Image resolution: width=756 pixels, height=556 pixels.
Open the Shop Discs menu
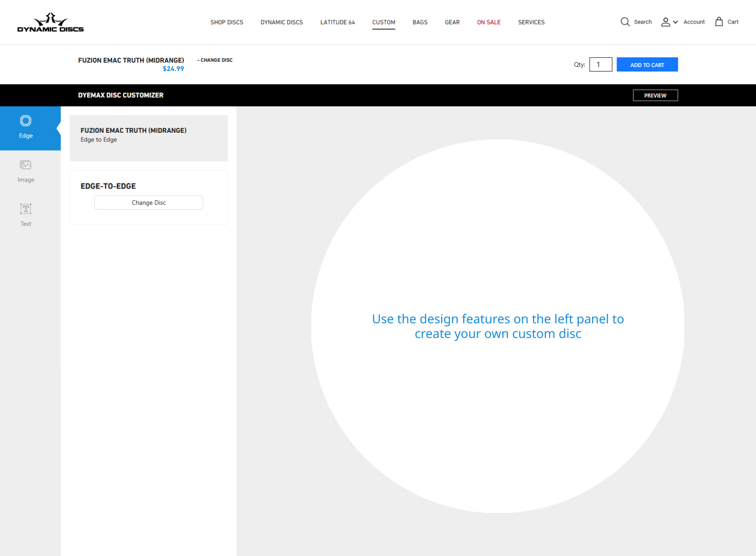(x=227, y=22)
